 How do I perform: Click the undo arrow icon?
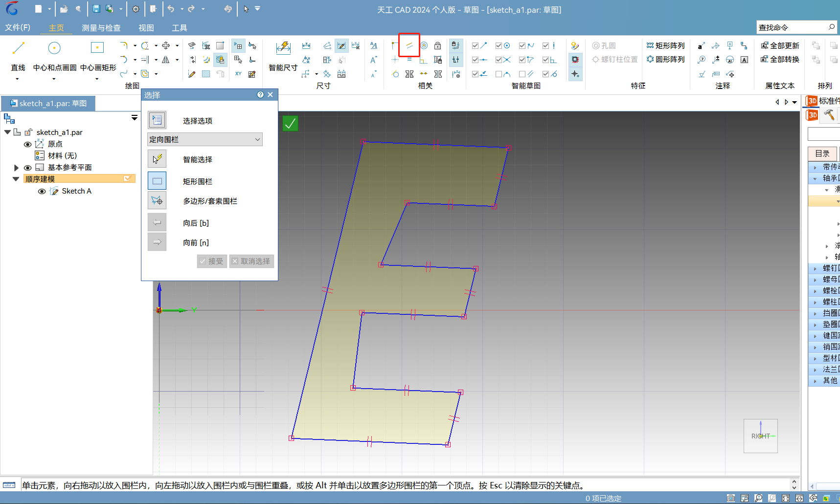click(x=171, y=9)
